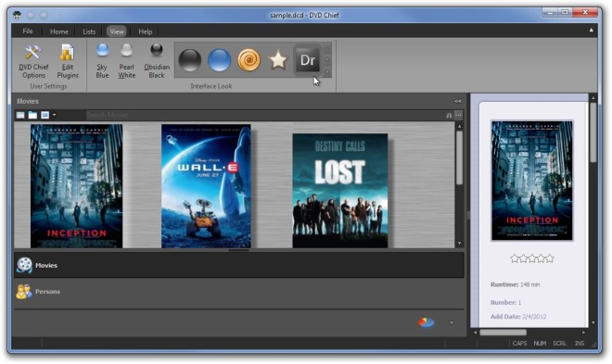Switch to the Lists tab
612x364 pixels.
[89, 31]
